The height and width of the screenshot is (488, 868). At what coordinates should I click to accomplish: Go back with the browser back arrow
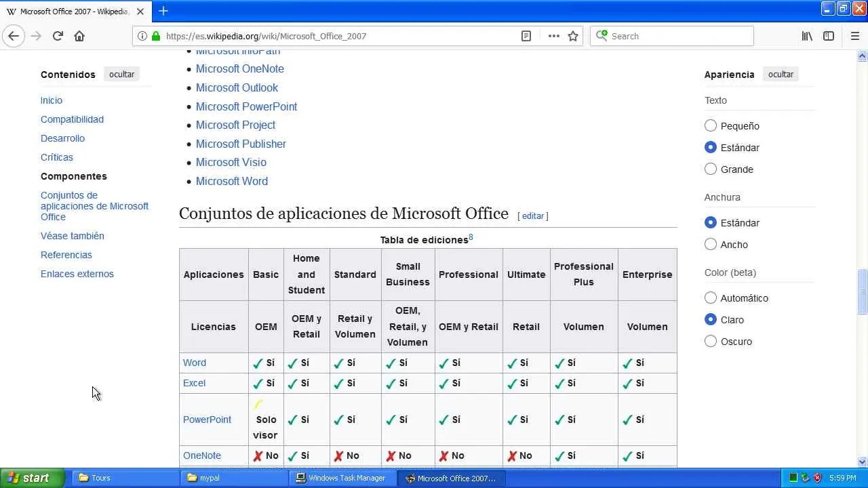click(14, 36)
